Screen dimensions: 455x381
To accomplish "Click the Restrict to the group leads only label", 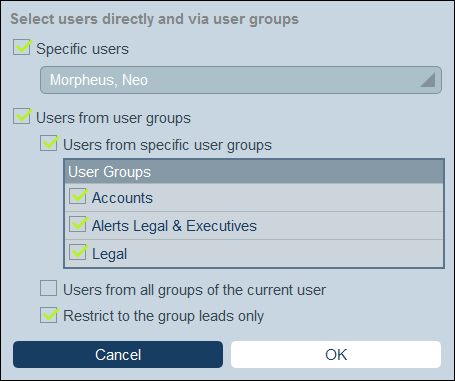I will pos(164,316).
